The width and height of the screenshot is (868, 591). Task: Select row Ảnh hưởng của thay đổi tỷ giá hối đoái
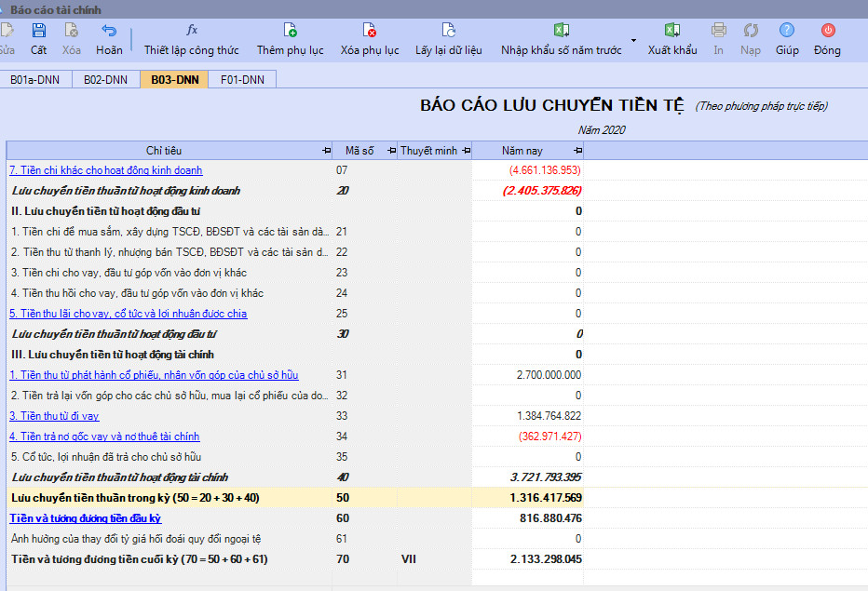tap(295, 539)
